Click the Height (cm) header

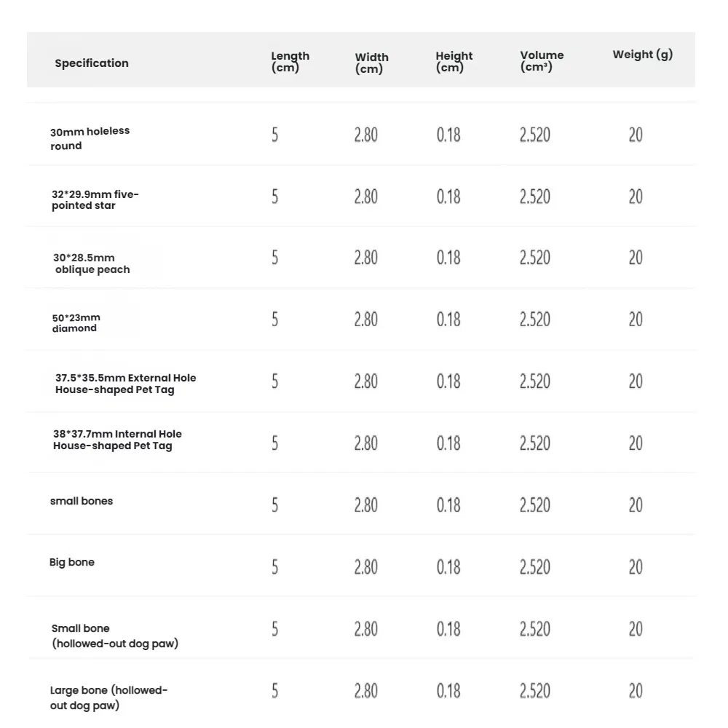[x=454, y=62]
